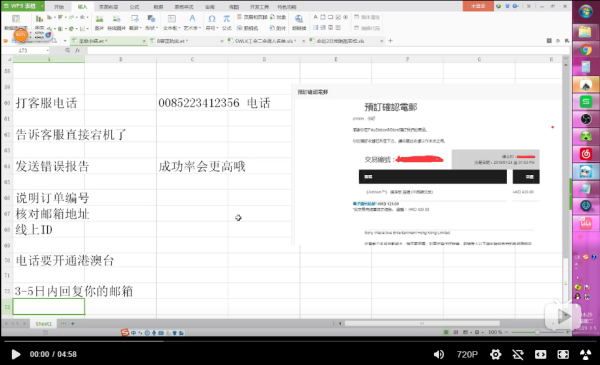Click the translucent play overlay on the video
Viewport: 600px width, 365px height.
point(563,316)
